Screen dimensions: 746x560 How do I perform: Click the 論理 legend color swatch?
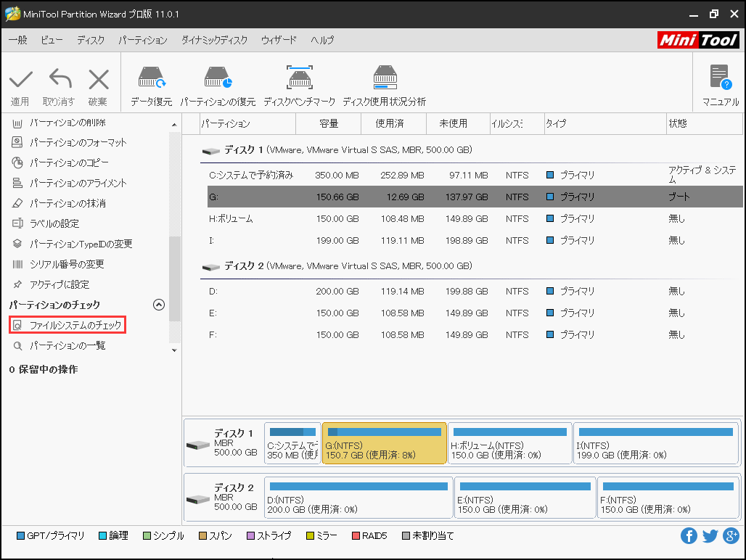point(102,536)
